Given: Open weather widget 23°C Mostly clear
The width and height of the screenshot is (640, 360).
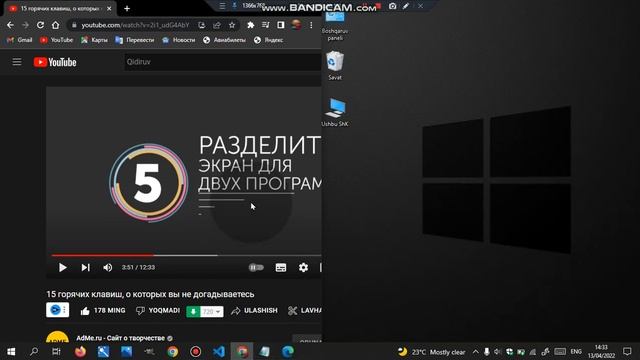Looking at the screenshot, I should (x=431, y=352).
